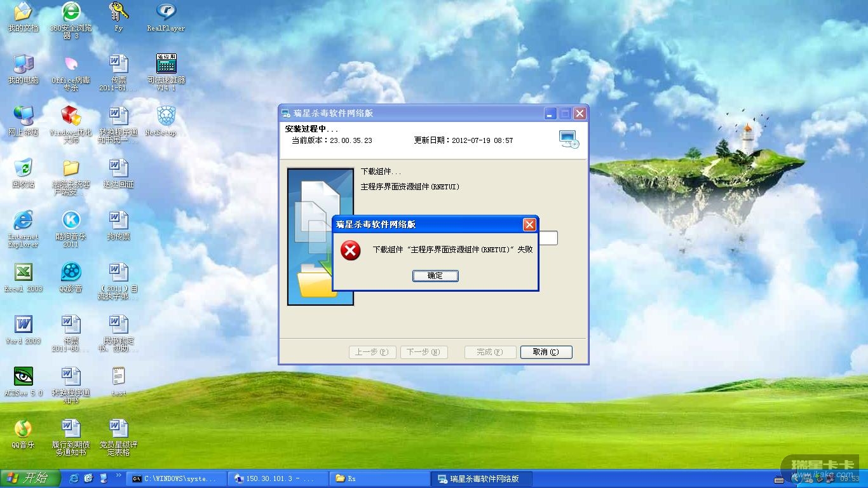Open the 回收站 recycle bin
This screenshot has height=488, width=868.
[x=23, y=173]
